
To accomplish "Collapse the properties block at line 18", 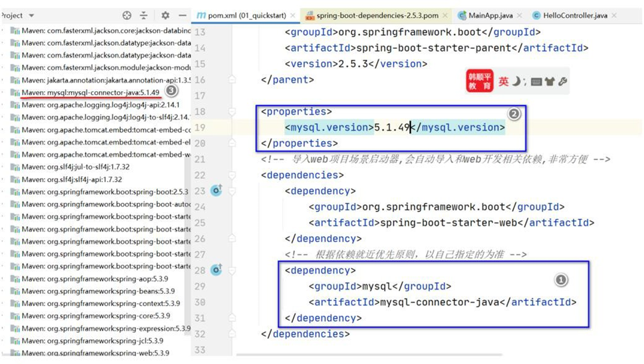I will pos(232,111).
